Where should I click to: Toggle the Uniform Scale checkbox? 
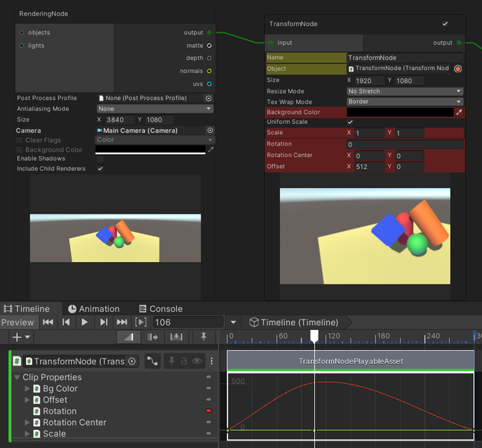(x=351, y=122)
